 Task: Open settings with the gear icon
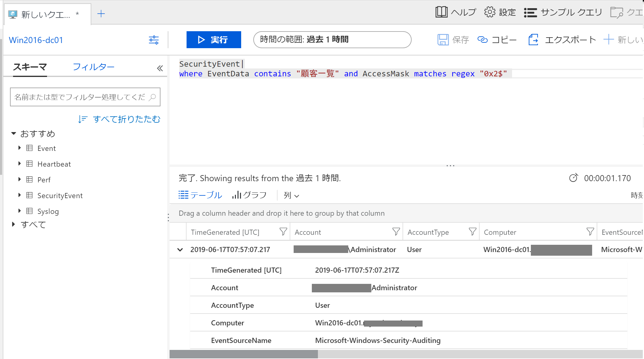click(490, 12)
